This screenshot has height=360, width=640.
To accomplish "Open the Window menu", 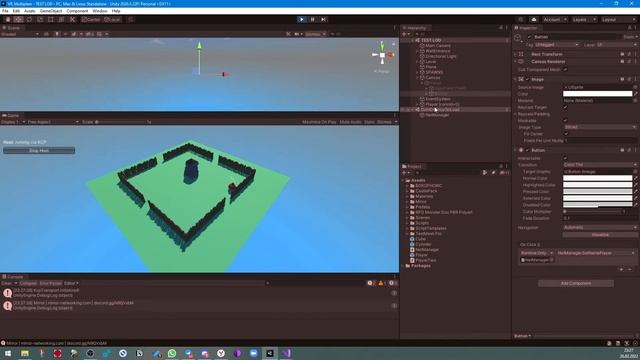I will [x=100, y=11].
